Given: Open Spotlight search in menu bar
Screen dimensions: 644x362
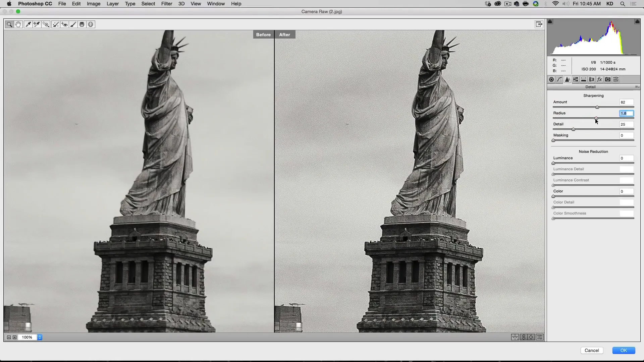Looking at the screenshot, I should pos(623,4).
